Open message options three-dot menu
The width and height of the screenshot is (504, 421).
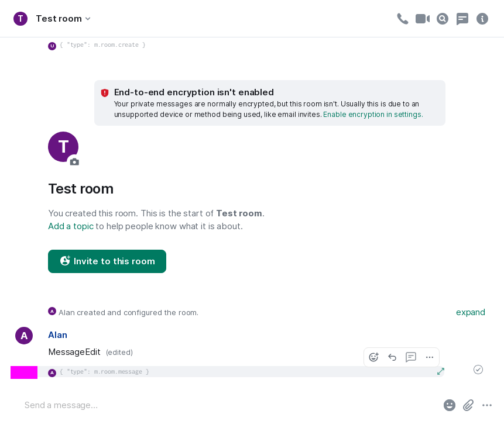[430, 357]
